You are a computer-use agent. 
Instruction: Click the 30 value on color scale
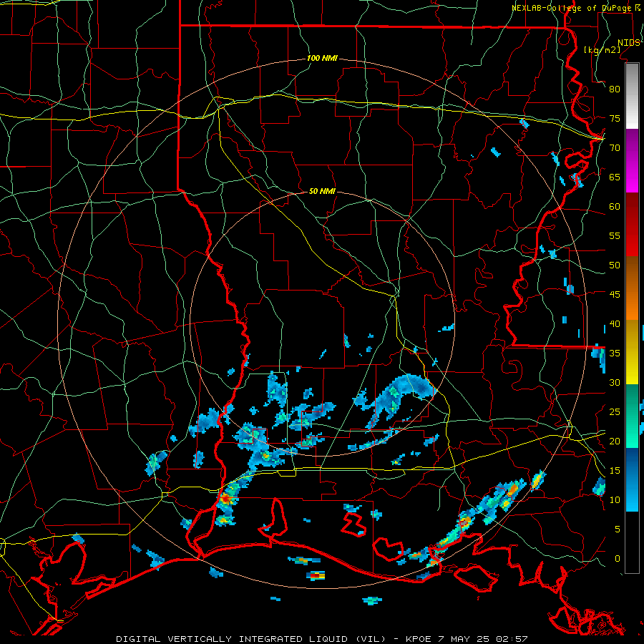click(x=615, y=382)
